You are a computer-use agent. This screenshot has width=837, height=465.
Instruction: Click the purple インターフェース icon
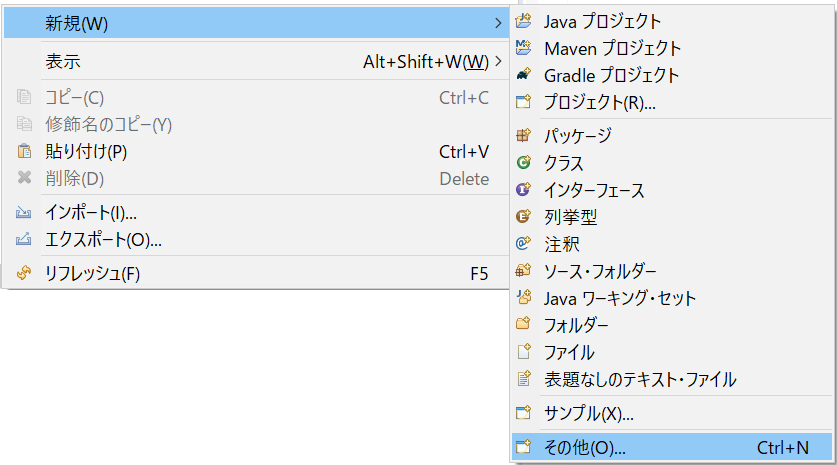point(524,190)
